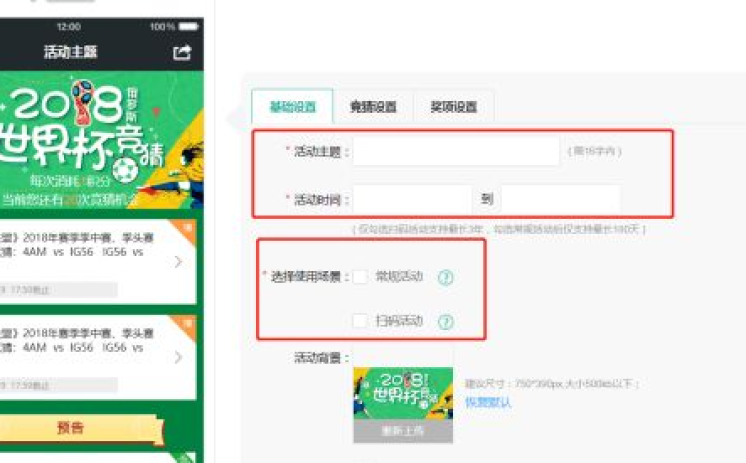Click the 活动时间 start date field
Image resolution: width=746 pixels, height=463 pixels.
coord(412,199)
